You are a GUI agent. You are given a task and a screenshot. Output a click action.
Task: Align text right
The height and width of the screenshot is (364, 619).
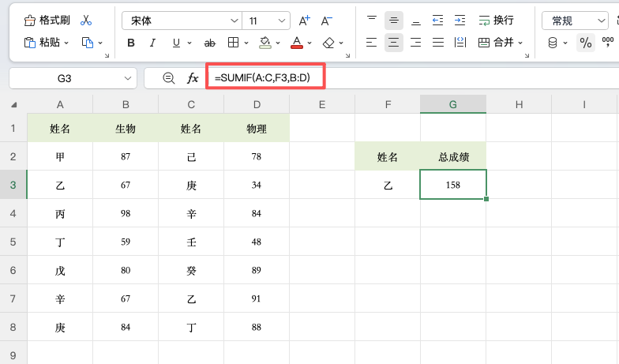(415, 43)
